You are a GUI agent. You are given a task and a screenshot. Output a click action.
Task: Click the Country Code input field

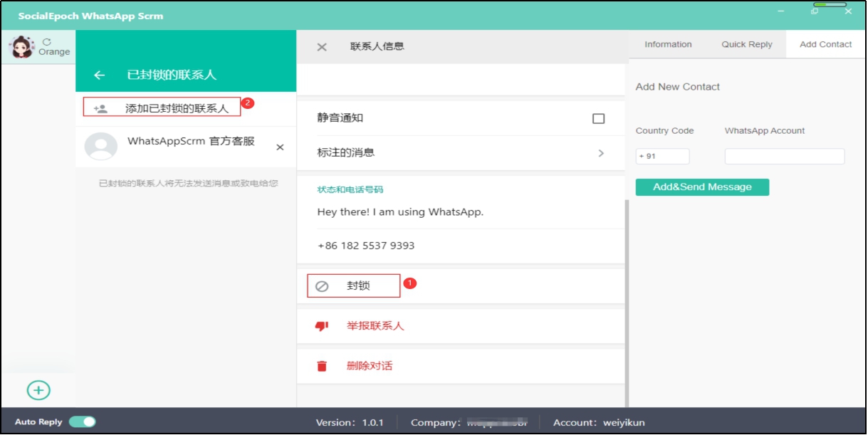[663, 157]
